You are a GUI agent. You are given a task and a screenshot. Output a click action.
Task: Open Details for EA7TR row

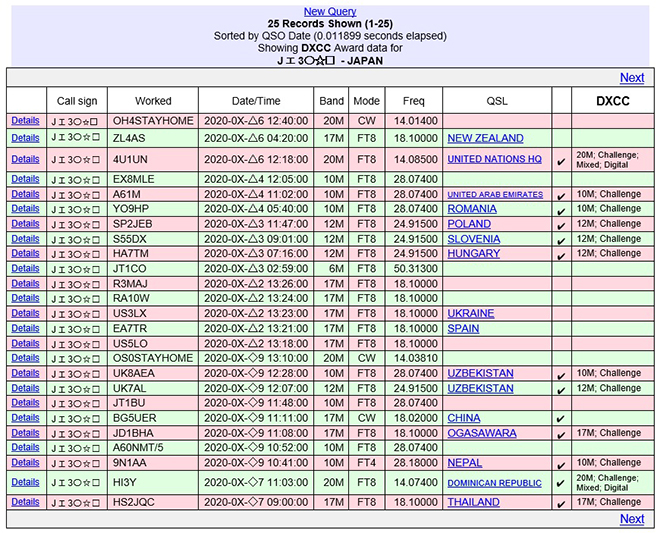[25, 328]
